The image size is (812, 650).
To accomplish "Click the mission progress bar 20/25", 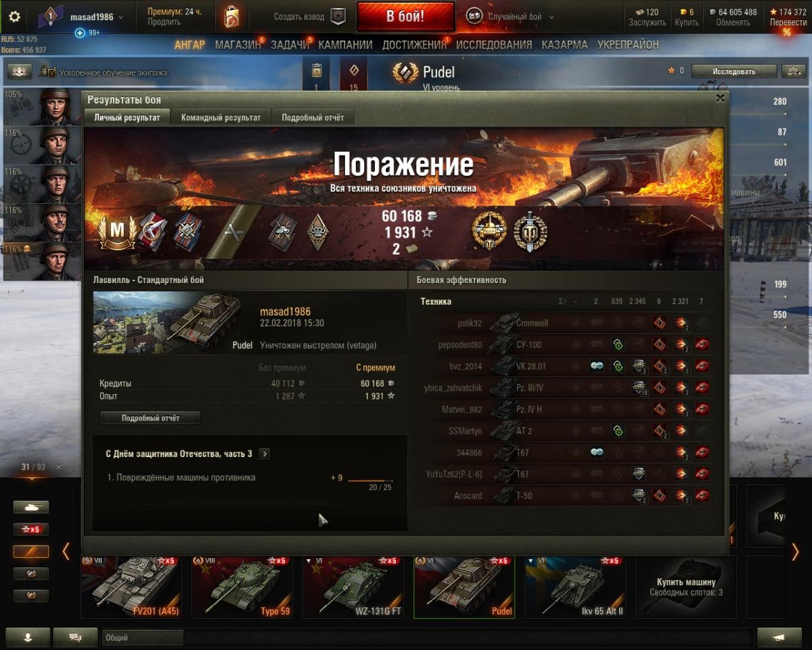I will click(x=369, y=481).
